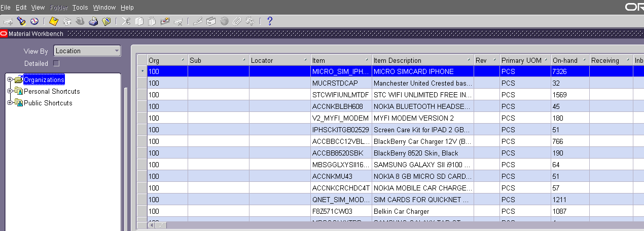Open the Show Navigator compass icon

[34, 21]
